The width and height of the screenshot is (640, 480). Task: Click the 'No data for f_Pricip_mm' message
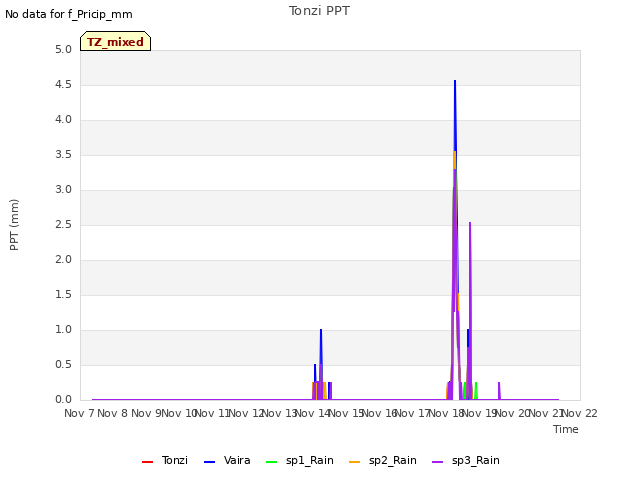click(69, 14)
